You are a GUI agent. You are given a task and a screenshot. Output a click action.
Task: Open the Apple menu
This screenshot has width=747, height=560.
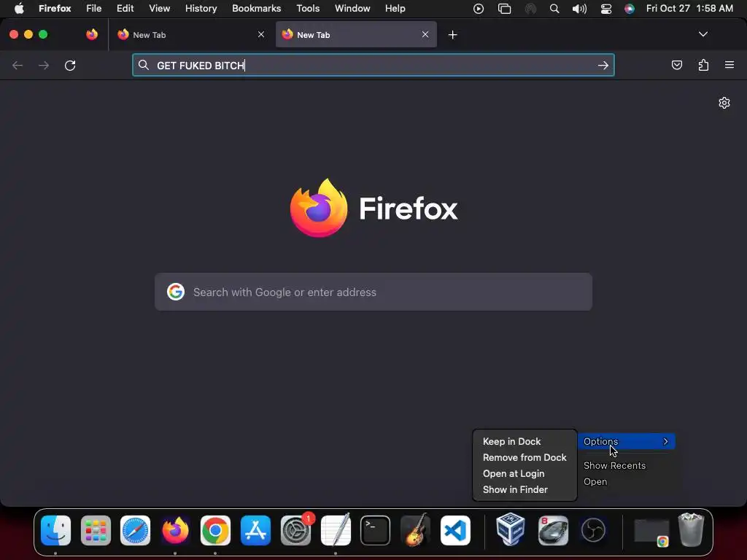pyautogui.click(x=19, y=9)
